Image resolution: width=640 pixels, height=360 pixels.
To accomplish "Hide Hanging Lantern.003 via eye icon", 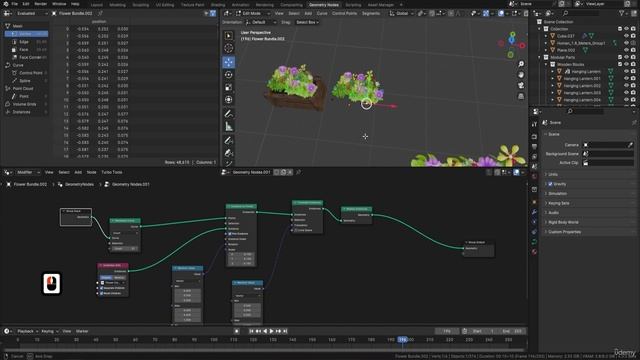I will (626, 93).
